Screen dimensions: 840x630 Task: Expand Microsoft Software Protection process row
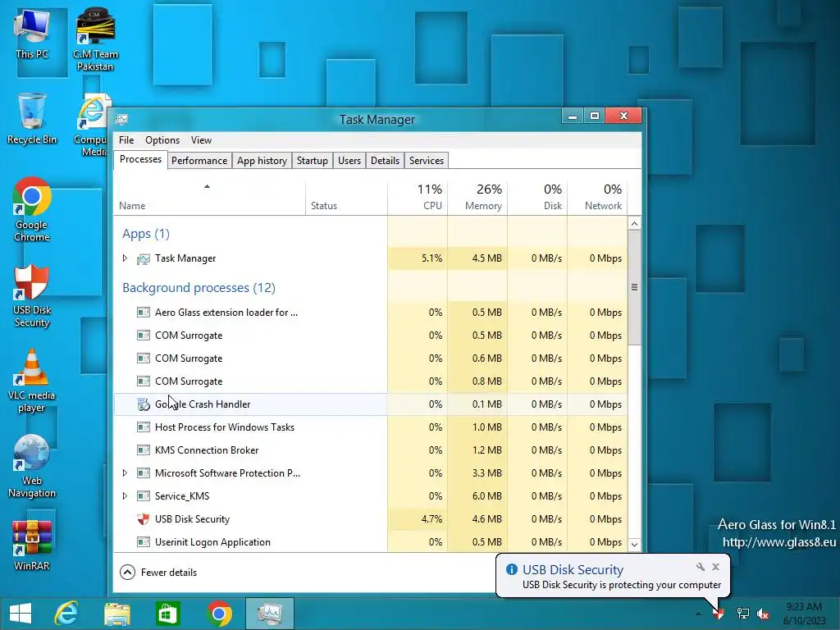125,473
